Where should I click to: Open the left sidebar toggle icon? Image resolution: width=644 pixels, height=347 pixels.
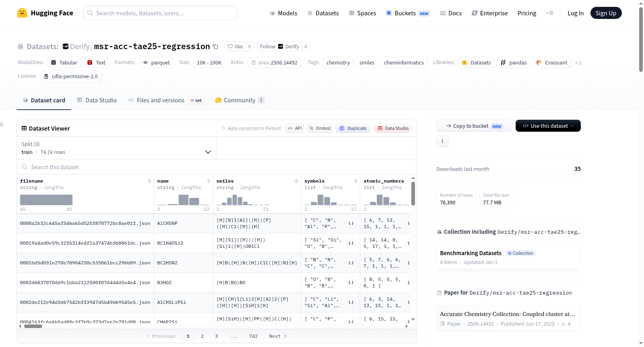(2, 125)
